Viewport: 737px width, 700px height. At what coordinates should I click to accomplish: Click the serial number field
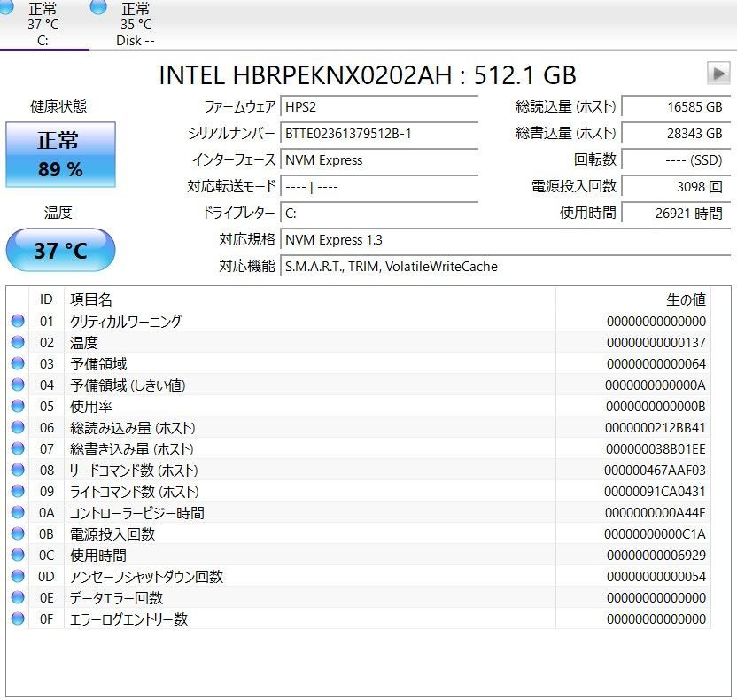tap(378, 134)
